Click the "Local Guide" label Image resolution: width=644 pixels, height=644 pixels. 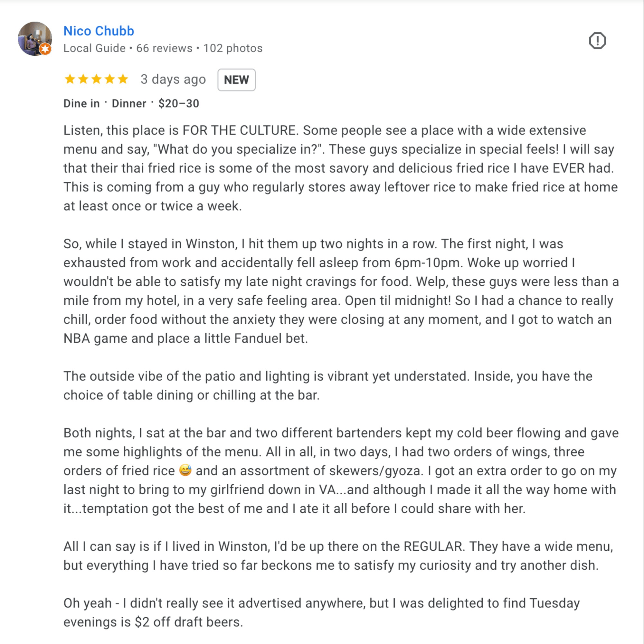pyautogui.click(x=95, y=48)
